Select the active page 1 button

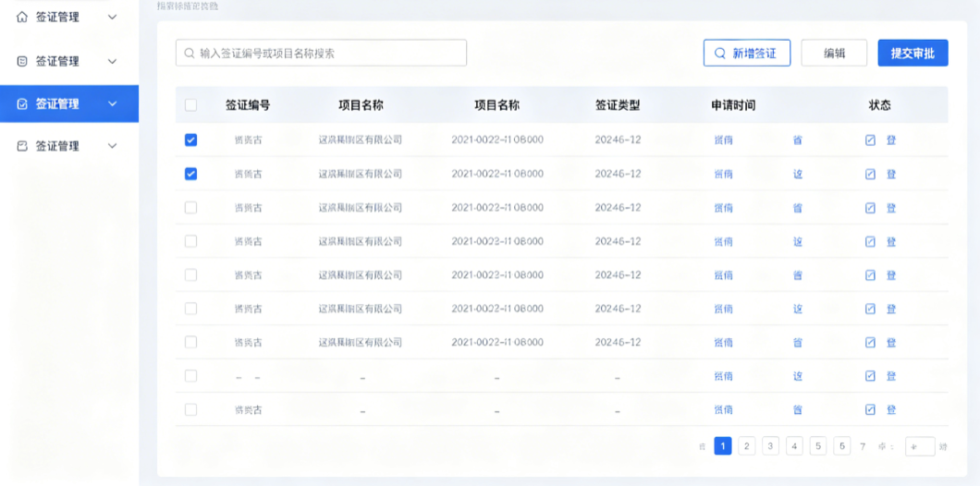coord(723,446)
